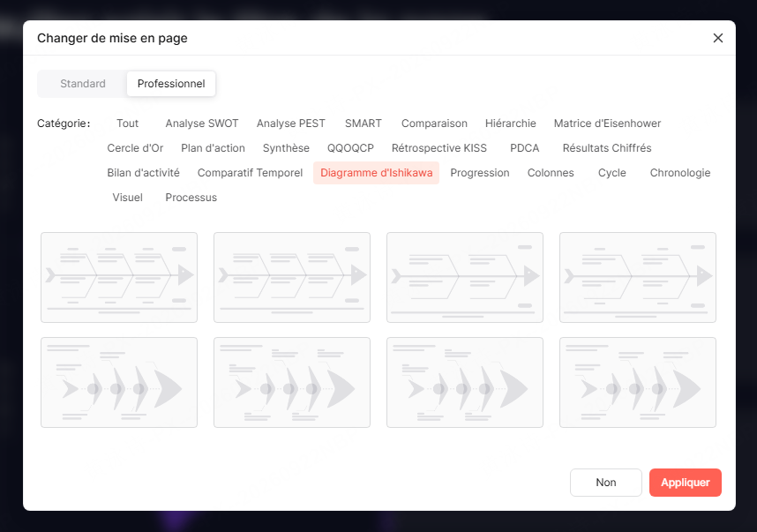The image size is (757, 532).
Task: Pick the second top-row fishbone layout thumbnail
Action: coord(292,278)
